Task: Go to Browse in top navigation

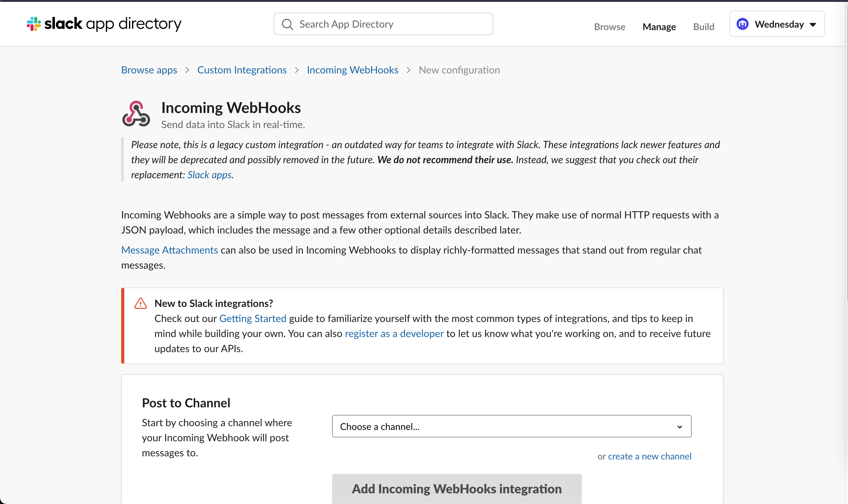Action: click(609, 26)
